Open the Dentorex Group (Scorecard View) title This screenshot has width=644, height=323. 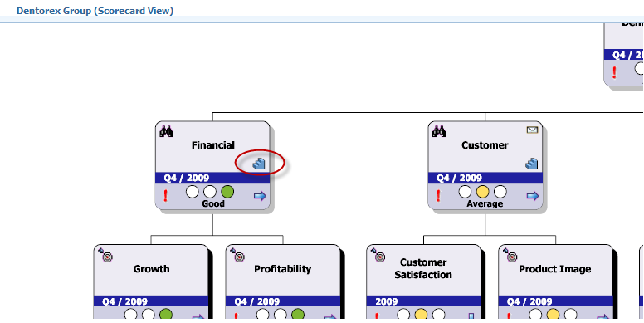95,11
